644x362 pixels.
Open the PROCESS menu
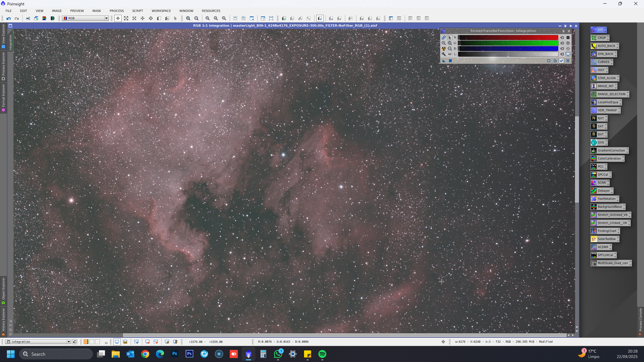coord(117,11)
